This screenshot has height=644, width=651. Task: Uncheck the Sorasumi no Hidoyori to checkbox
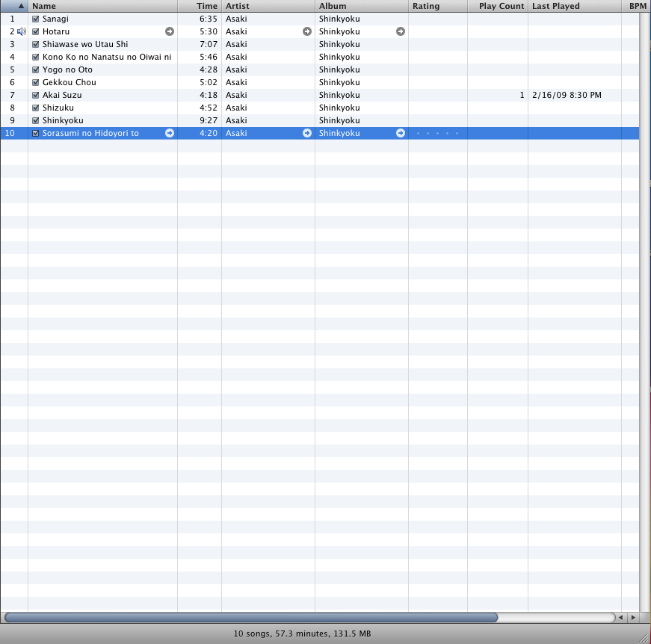click(x=36, y=133)
